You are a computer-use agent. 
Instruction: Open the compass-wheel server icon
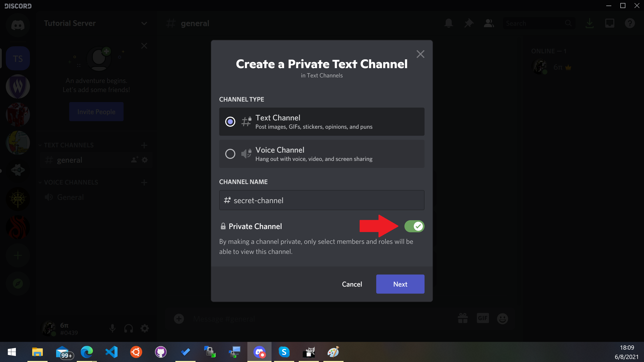[x=18, y=199]
